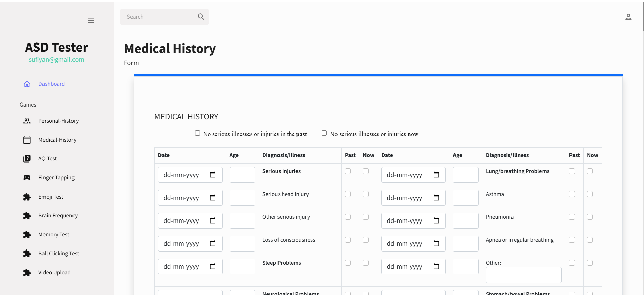Click the search magnifier icon

click(201, 17)
